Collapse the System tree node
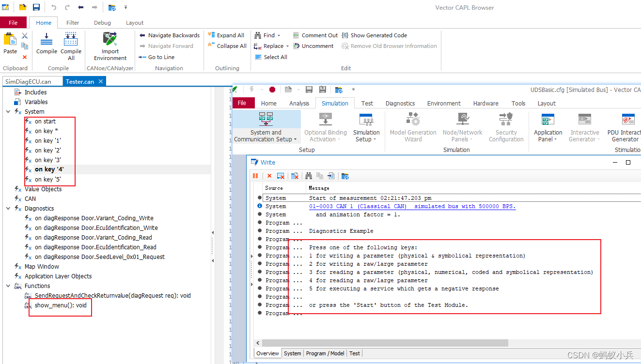This screenshot has height=364, width=641. (8, 112)
